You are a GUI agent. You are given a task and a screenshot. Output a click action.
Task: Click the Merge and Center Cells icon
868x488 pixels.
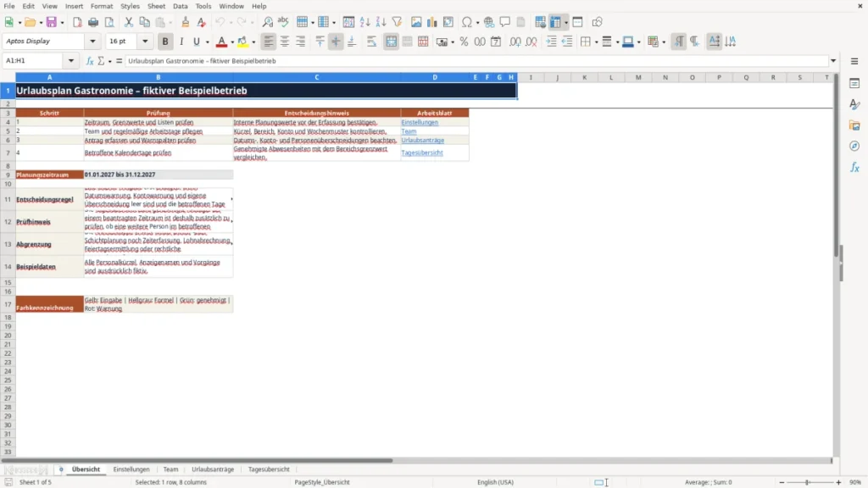point(391,42)
